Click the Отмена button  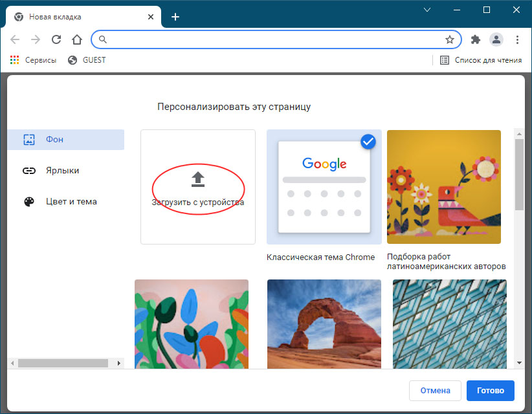click(435, 391)
